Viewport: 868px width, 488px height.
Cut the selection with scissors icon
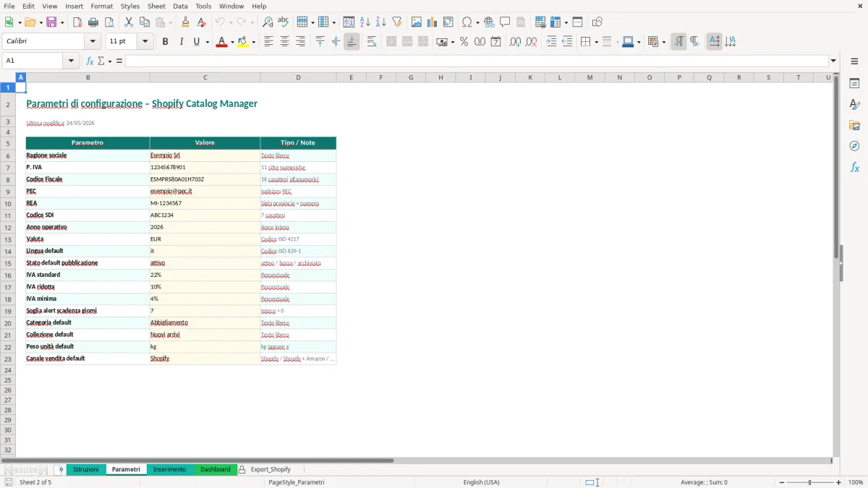129,22
